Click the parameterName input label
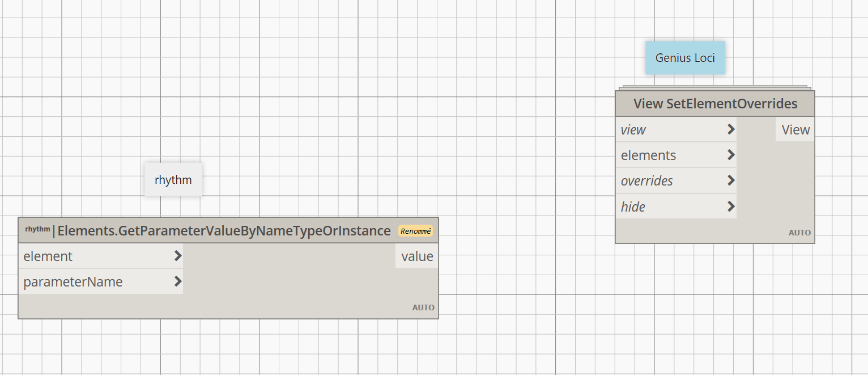 [73, 282]
